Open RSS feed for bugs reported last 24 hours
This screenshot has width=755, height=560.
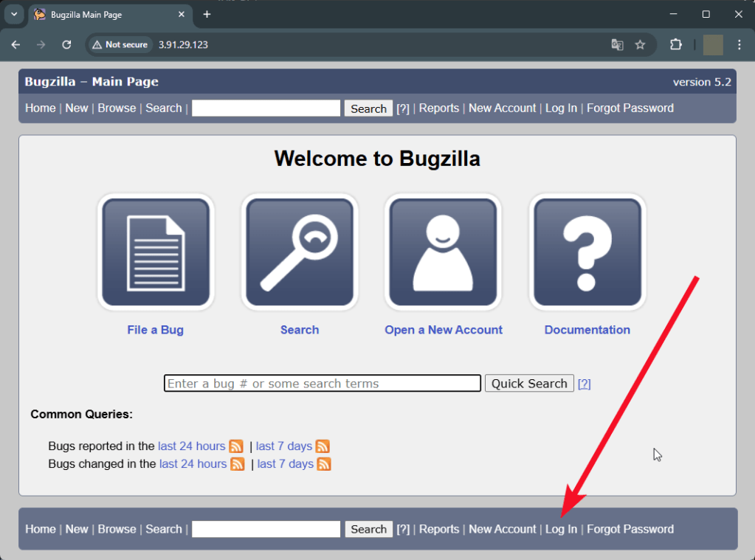(x=236, y=446)
